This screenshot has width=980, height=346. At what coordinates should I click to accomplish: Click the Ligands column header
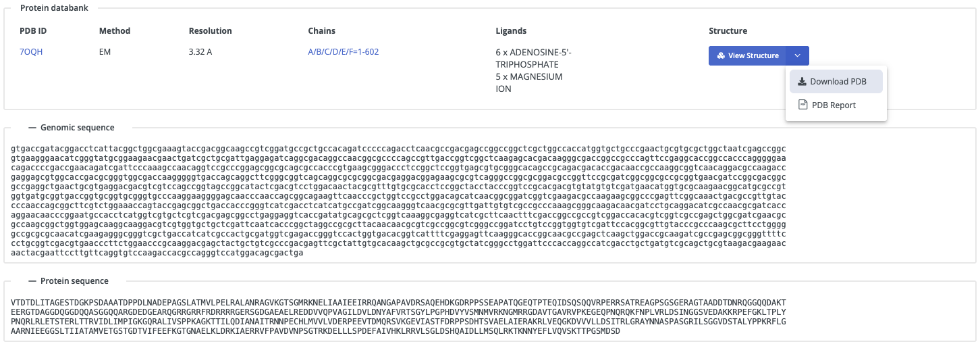pyautogui.click(x=511, y=31)
